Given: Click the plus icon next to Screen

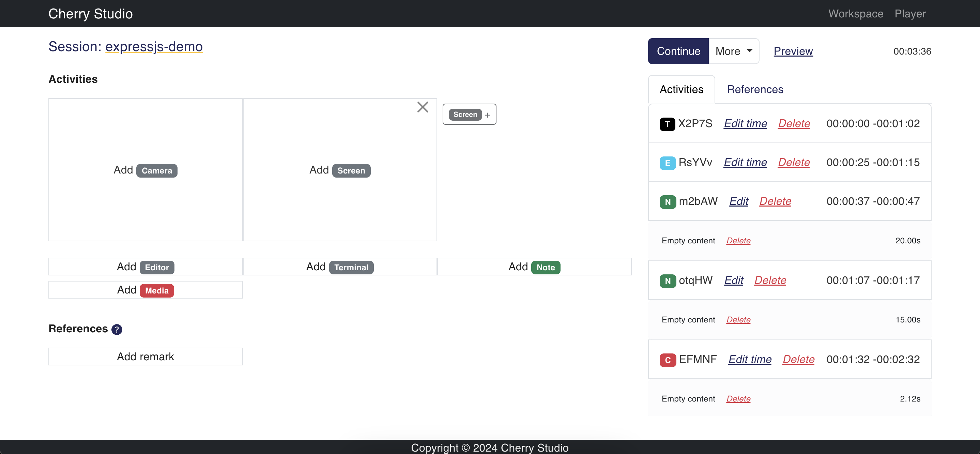Looking at the screenshot, I should click(x=487, y=115).
